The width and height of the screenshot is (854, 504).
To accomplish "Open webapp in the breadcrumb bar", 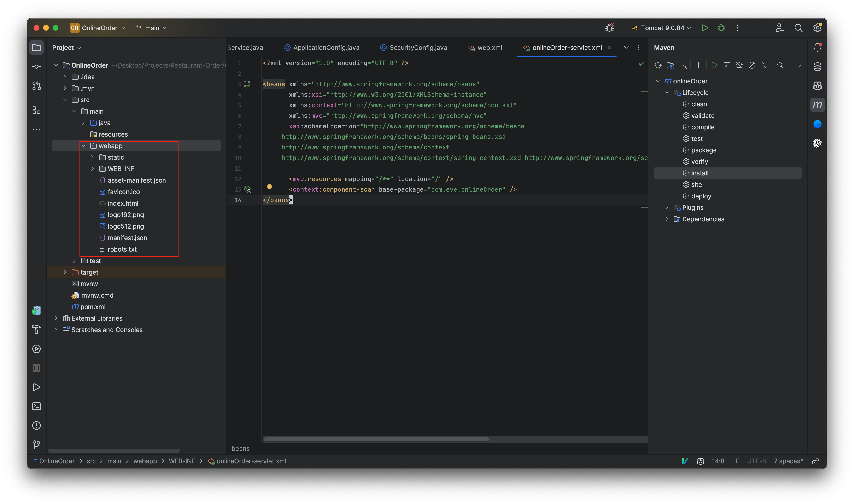I will pyautogui.click(x=145, y=461).
